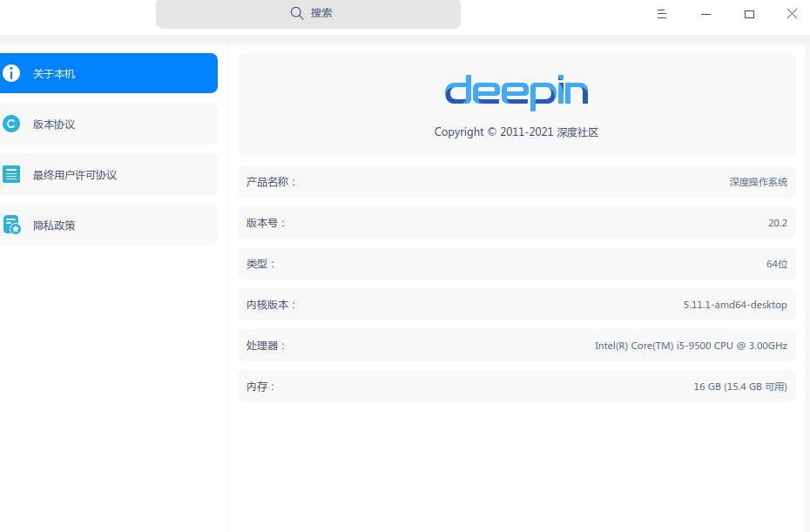
Task: Maximize the window
Action: (x=749, y=15)
